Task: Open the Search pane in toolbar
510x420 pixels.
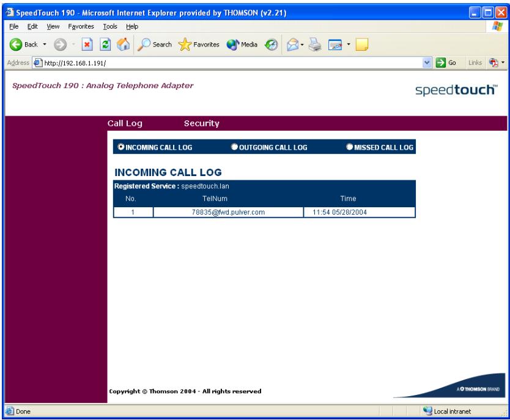Action: (155, 45)
